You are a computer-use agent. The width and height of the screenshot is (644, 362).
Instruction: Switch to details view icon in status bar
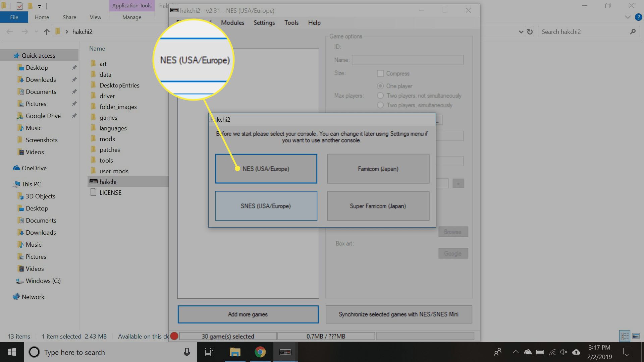(625, 336)
